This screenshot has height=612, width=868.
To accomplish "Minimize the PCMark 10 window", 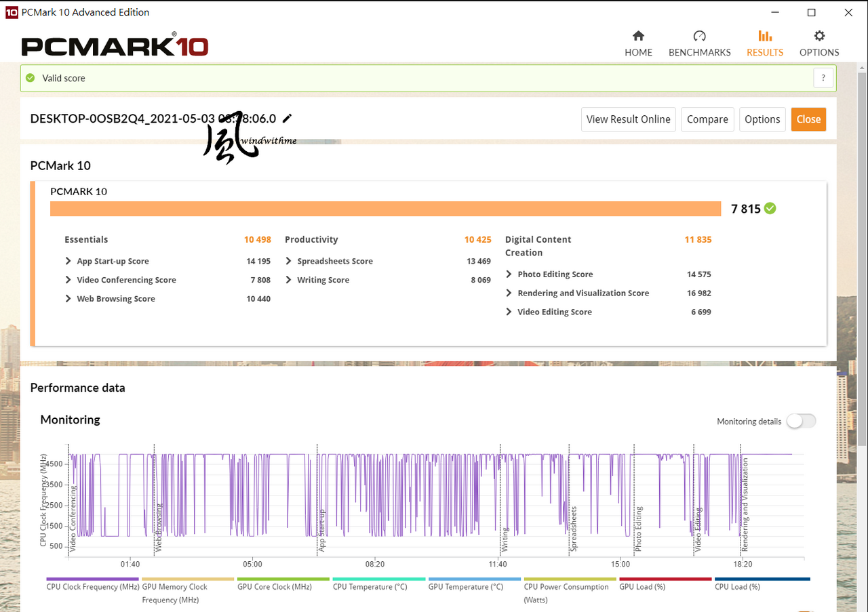I will 774,12.
